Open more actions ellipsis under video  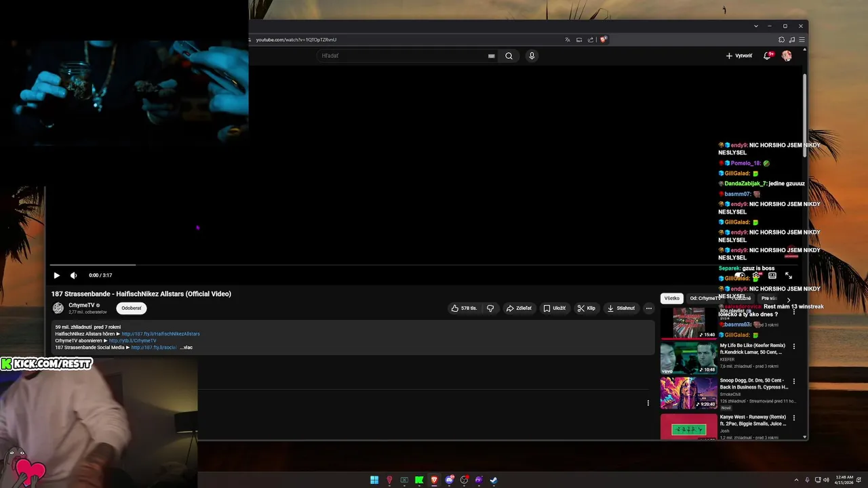[649, 308]
